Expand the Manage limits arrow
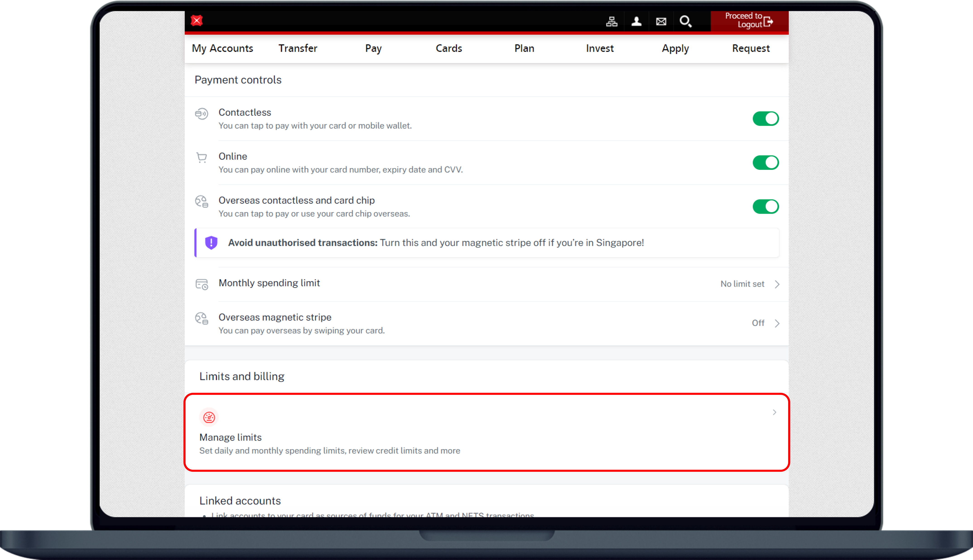 (774, 412)
